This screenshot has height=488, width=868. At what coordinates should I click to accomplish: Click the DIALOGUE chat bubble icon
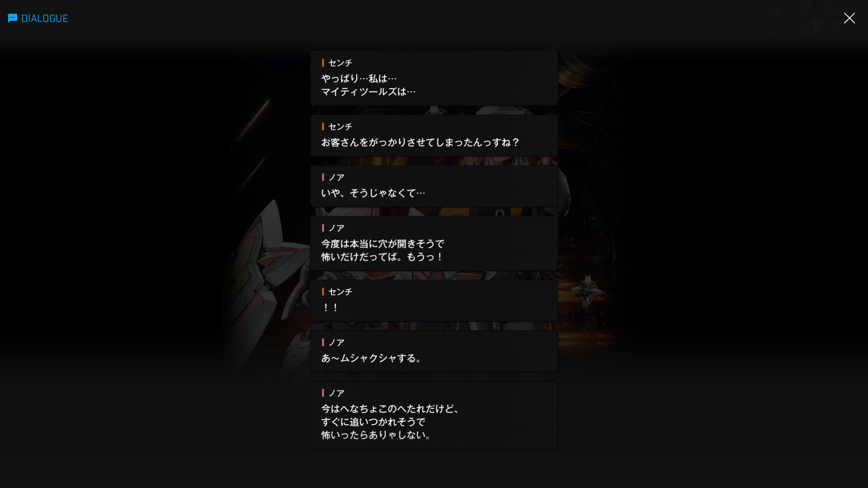[x=13, y=18]
